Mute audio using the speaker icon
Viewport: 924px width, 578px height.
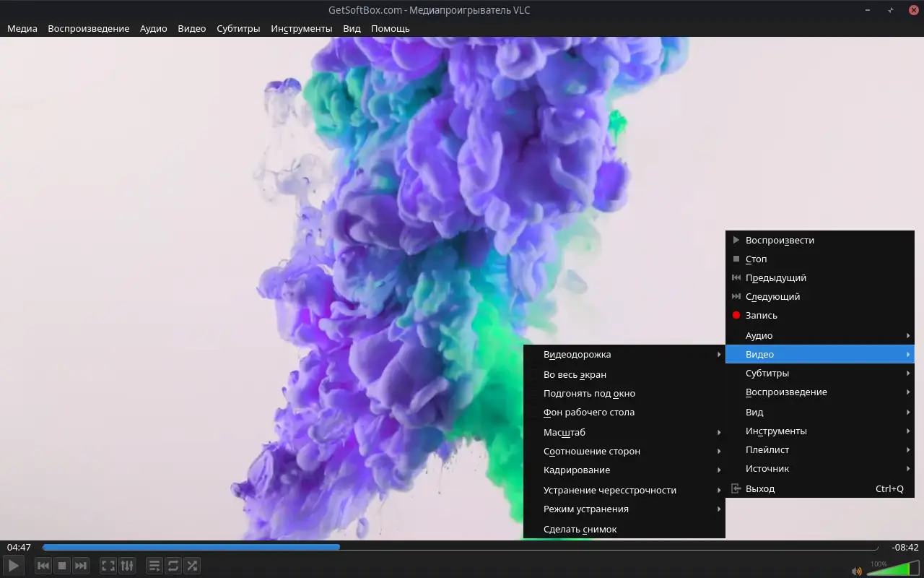coord(856,571)
